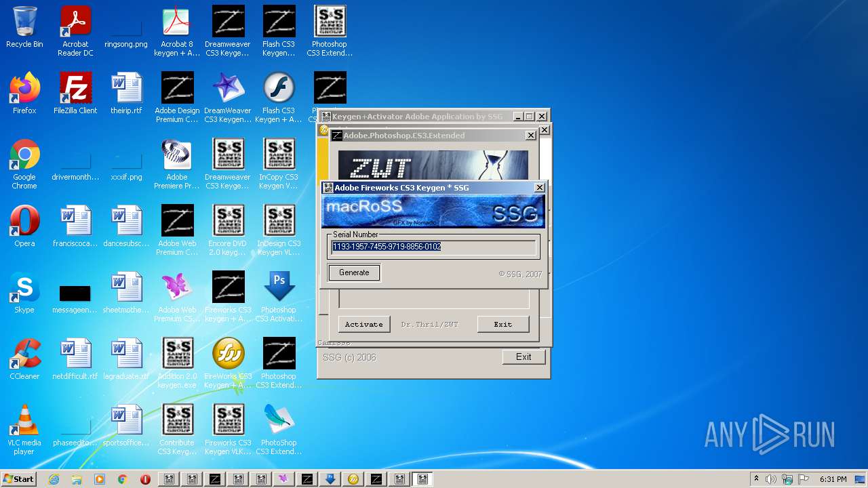Click Exit in the SSG Keygen+Activator window
The image size is (868, 488).
point(524,357)
